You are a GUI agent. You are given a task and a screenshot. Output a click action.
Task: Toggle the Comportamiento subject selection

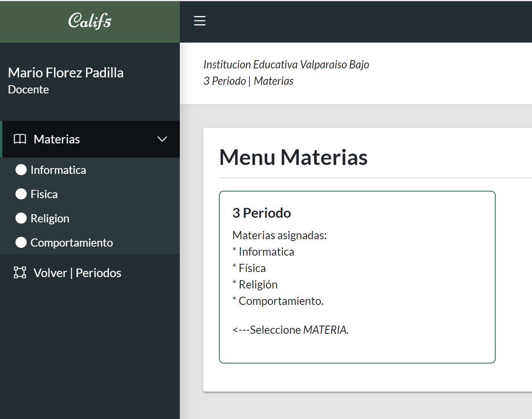[x=71, y=242]
